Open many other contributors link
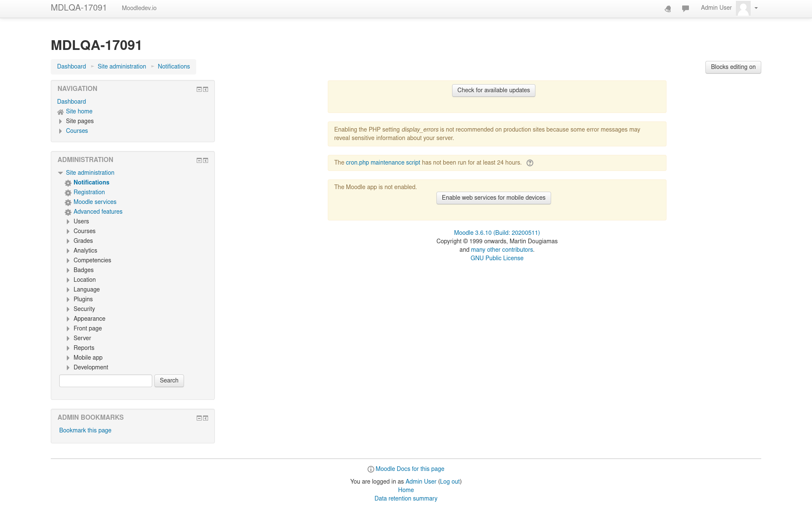Image resolution: width=812 pixels, height=509 pixels. [x=502, y=250]
